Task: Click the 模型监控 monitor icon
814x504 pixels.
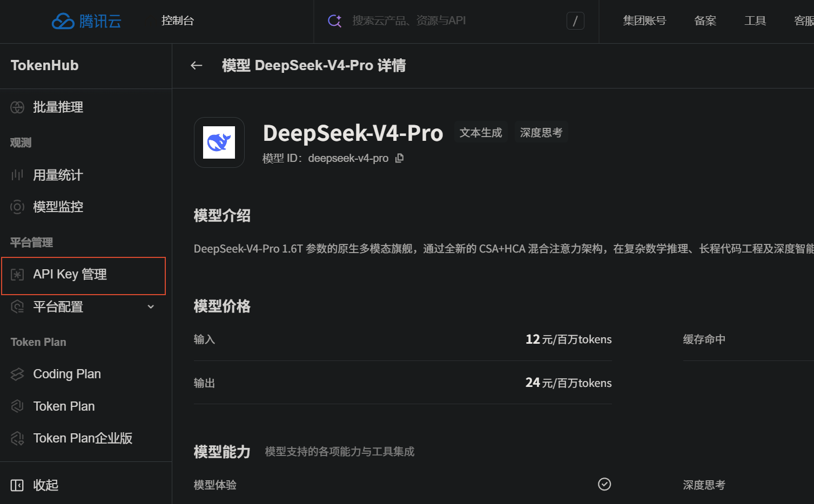Action: coord(17,207)
